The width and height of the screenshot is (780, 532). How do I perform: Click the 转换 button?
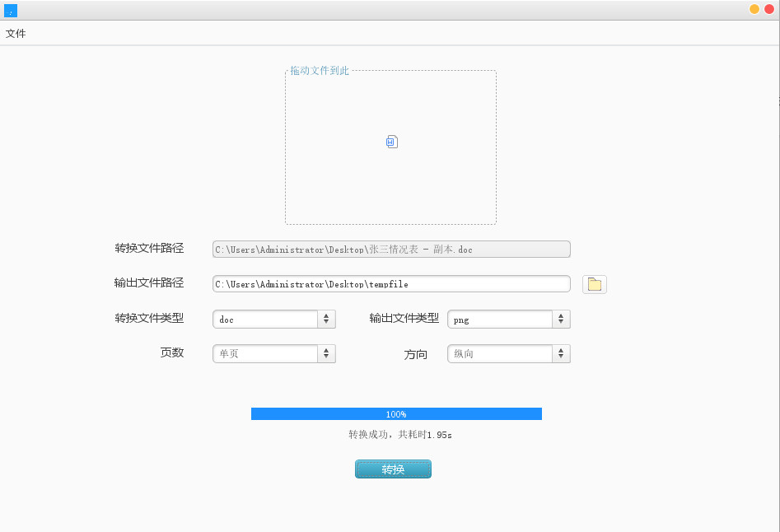pyautogui.click(x=393, y=469)
